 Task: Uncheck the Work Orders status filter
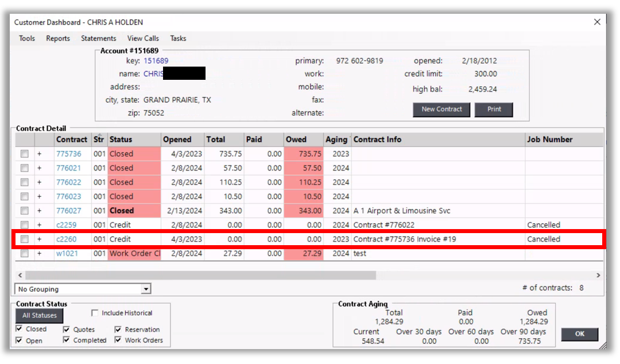point(118,340)
